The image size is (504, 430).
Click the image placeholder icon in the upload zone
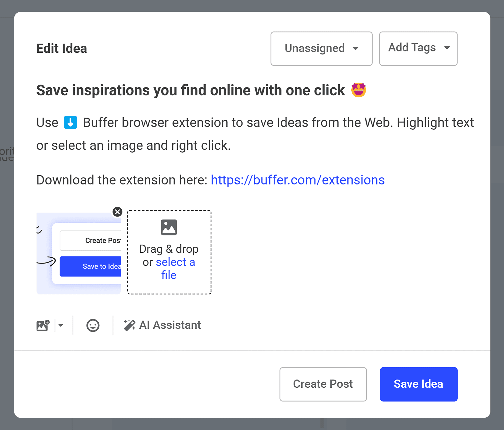(169, 227)
